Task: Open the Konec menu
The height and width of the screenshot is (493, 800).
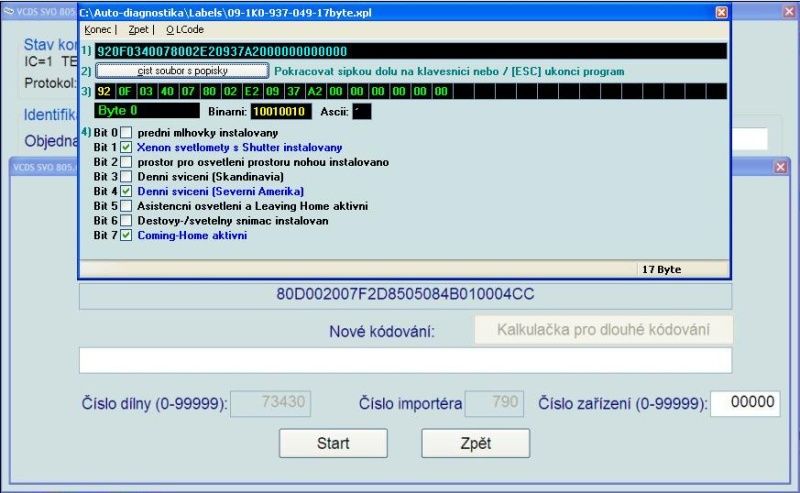Action: click(99, 30)
